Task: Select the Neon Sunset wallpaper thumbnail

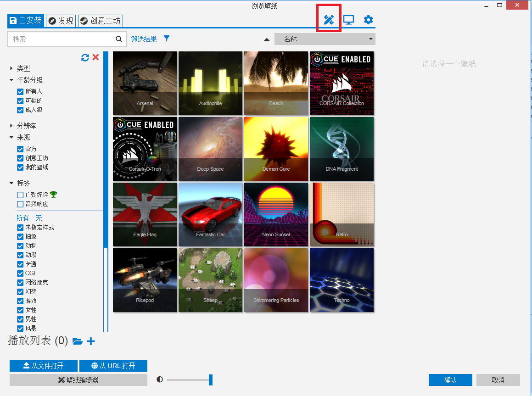Action: click(276, 214)
